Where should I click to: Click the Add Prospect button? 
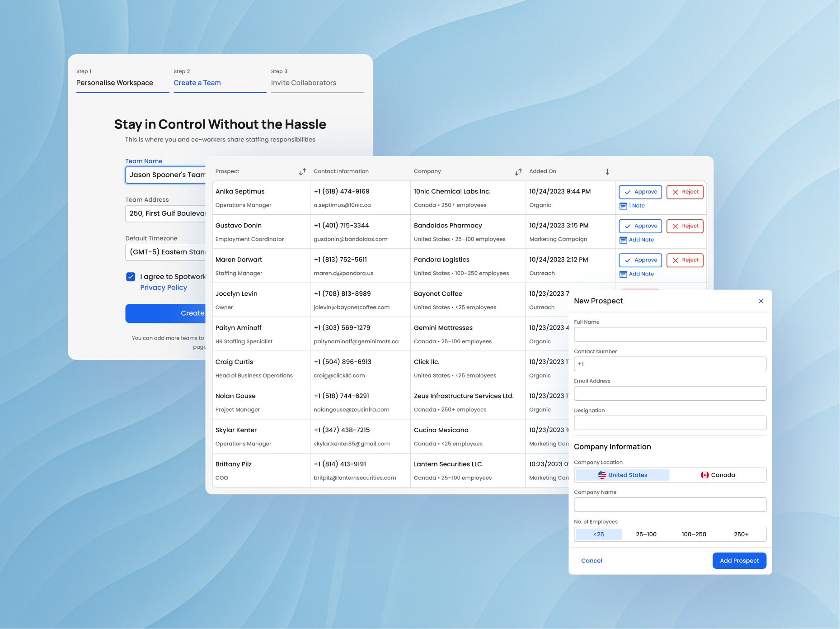pyautogui.click(x=739, y=561)
